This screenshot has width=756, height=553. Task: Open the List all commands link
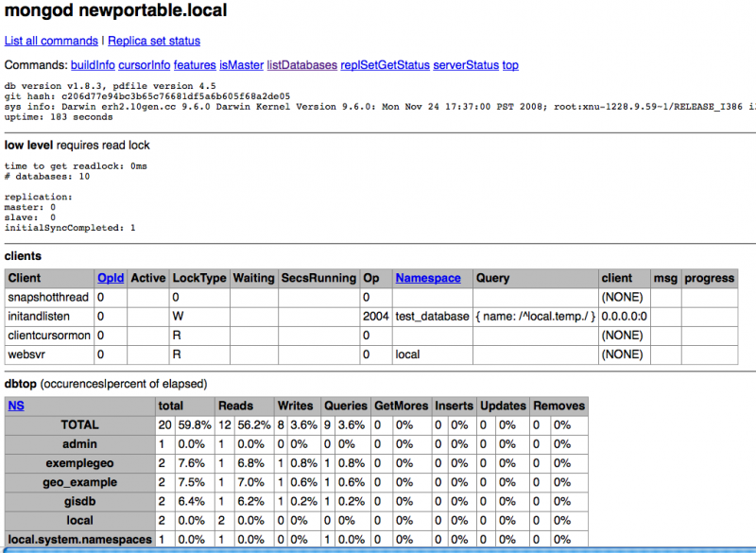pyautogui.click(x=51, y=42)
